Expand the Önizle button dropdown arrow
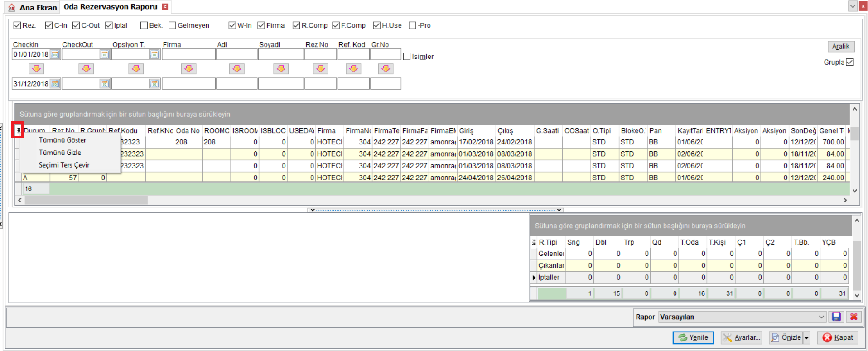Image resolution: width=868 pixels, height=351 pixels. (x=806, y=338)
